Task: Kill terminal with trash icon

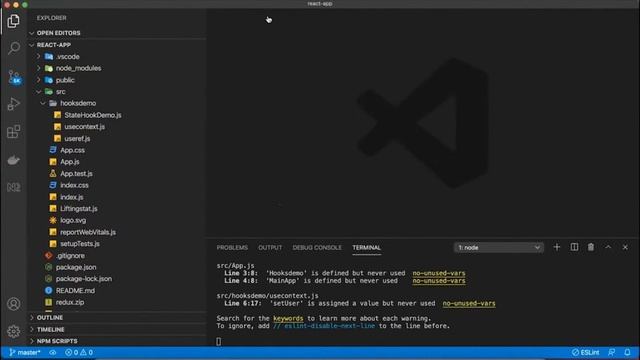Action: [x=591, y=247]
